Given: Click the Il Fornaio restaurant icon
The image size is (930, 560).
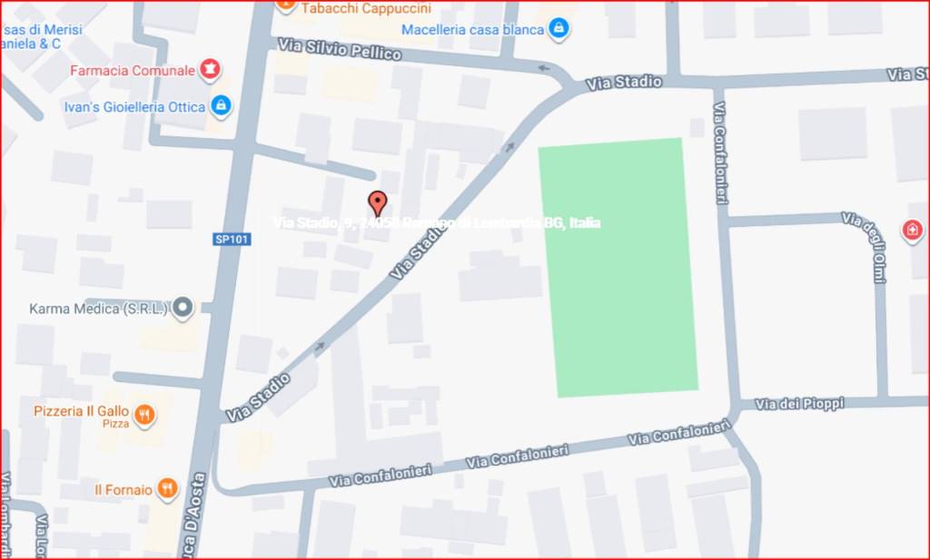Looking at the screenshot, I should [x=168, y=489].
